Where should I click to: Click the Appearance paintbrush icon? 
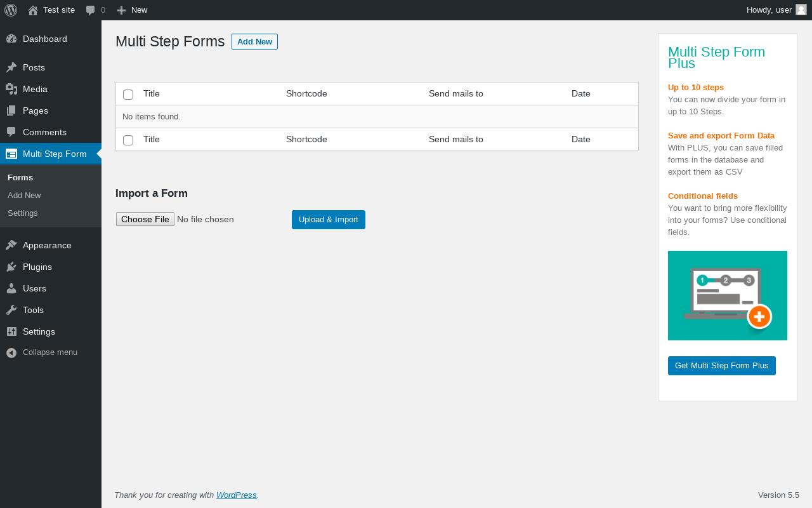click(x=11, y=245)
